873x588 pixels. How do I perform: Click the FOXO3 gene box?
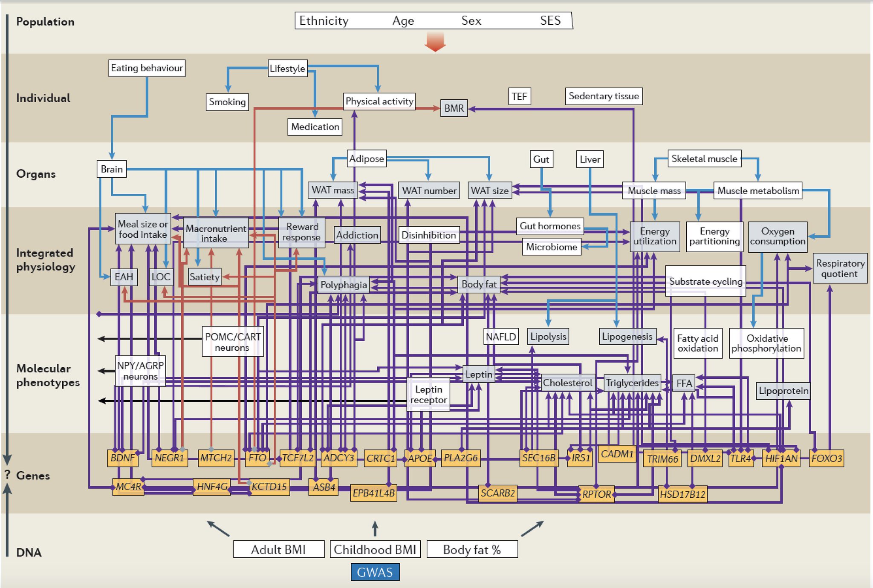[826, 458]
